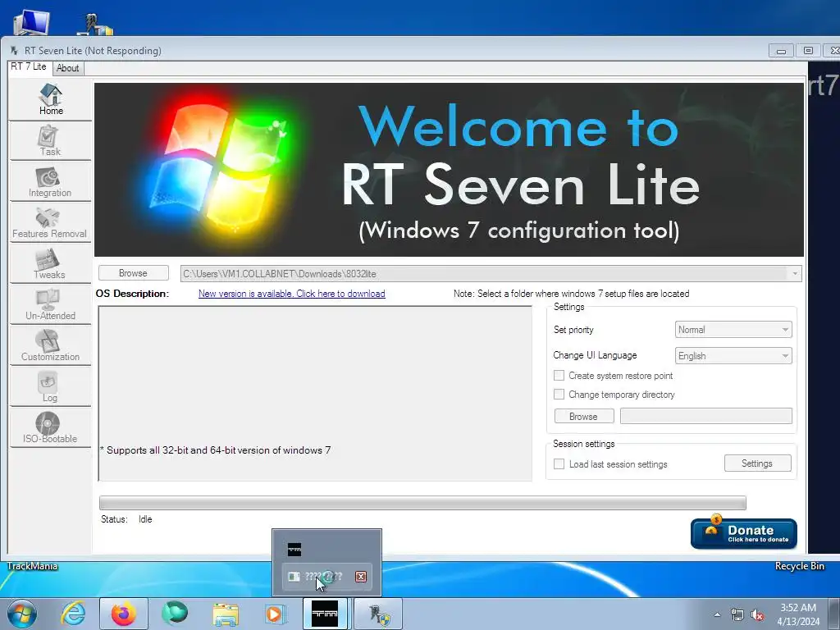Show hidden system tray icons

(x=717, y=614)
